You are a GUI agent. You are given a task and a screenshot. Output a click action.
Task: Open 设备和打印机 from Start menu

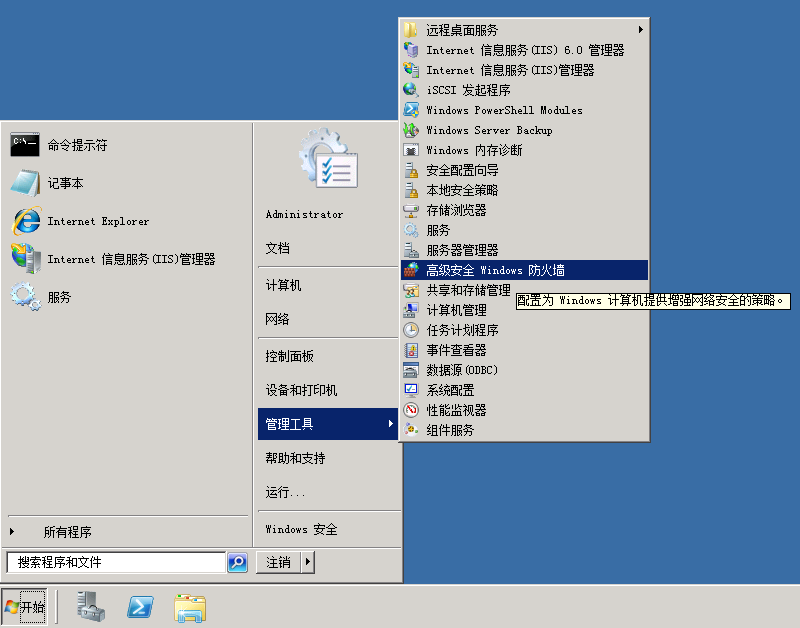[301, 390]
